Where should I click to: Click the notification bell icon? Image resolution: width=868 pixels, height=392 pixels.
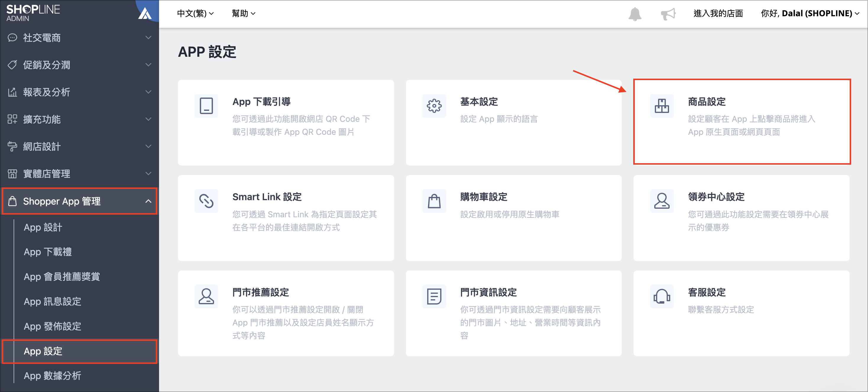pos(634,14)
